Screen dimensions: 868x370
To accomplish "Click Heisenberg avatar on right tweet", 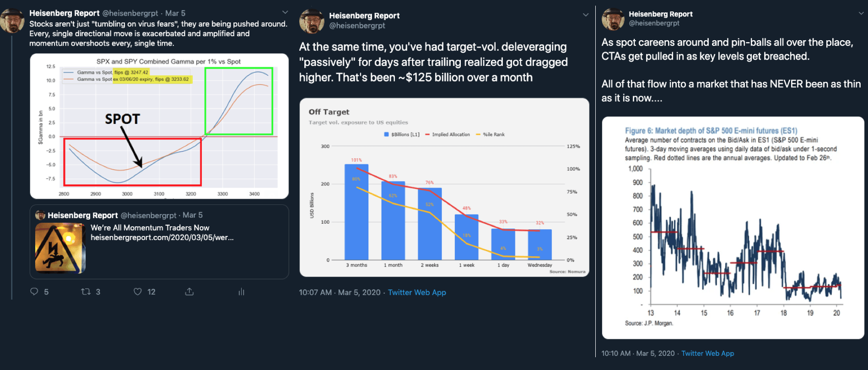I will pos(613,19).
